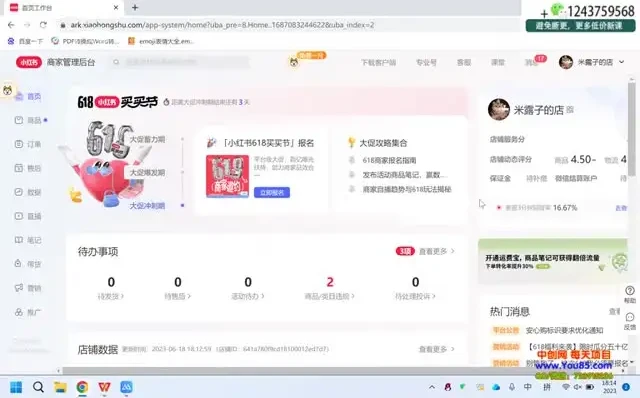The height and width of the screenshot is (398, 640).
Task: Open 笔记 notes in the sidebar
Action: click(29, 240)
